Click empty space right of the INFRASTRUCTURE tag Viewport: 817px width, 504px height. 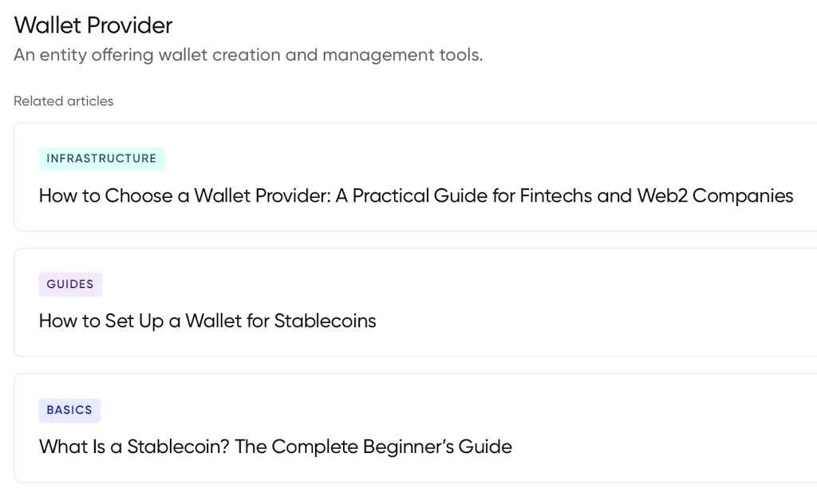point(479,159)
